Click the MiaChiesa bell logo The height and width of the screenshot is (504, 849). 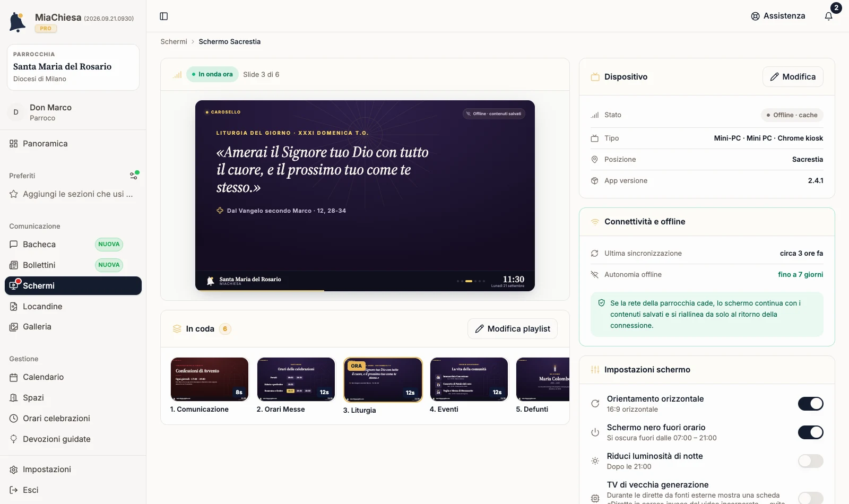click(x=18, y=22)
